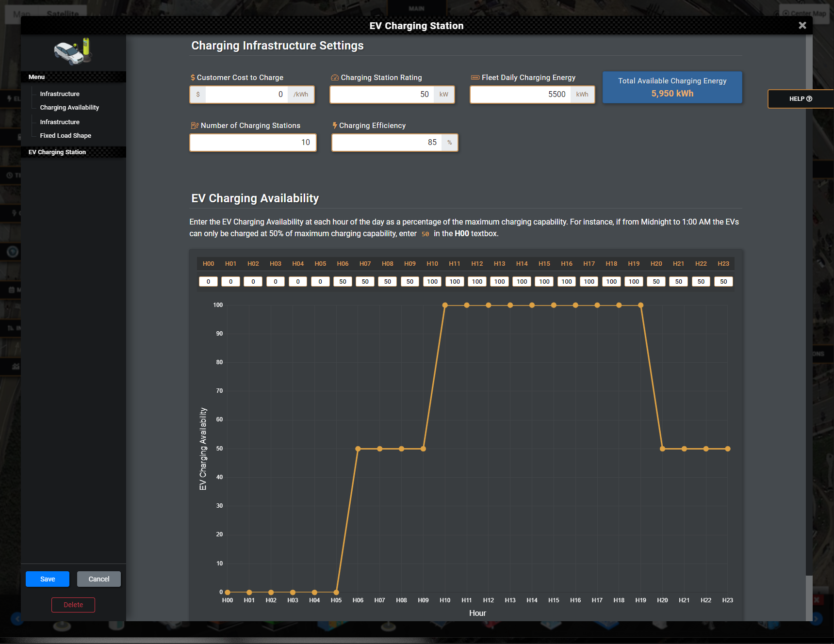The width and height of the screenshot is (834, 644).
Task: Select Fixed Load Shape menu item
Action: pyautogui.click(x=65, y=135)
